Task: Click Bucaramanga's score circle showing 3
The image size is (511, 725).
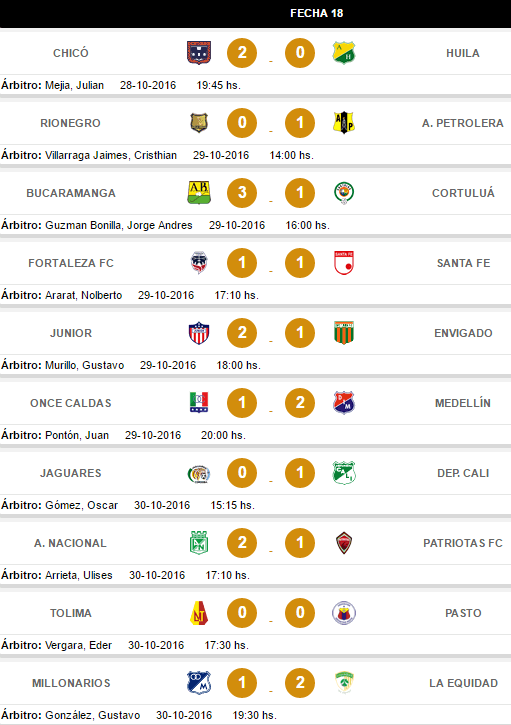Action: point(242,193)
